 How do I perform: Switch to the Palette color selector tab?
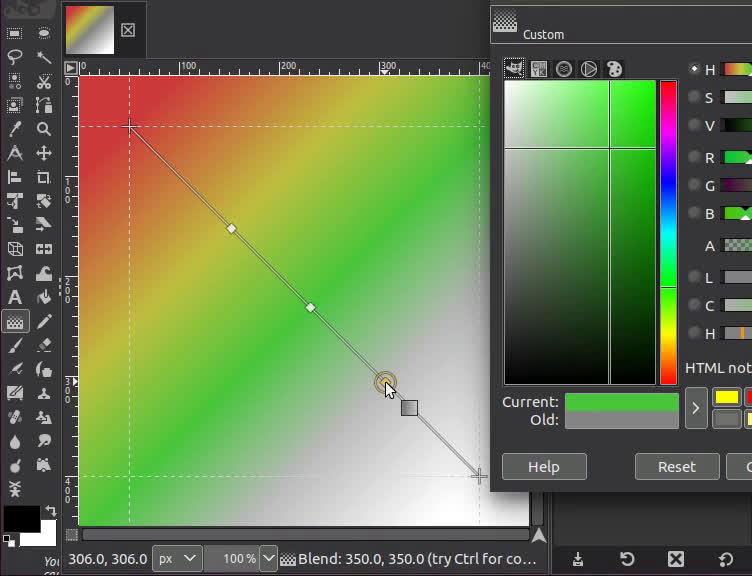(614, 69)
